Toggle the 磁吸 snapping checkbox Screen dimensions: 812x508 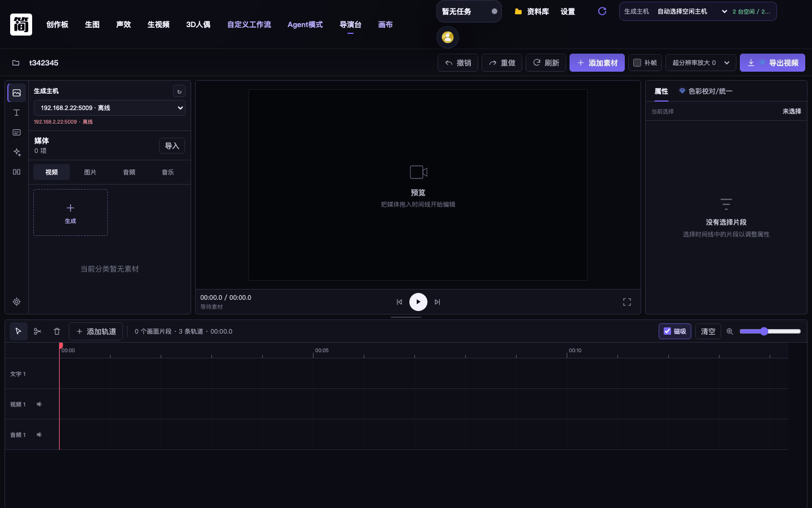[668, 331]
